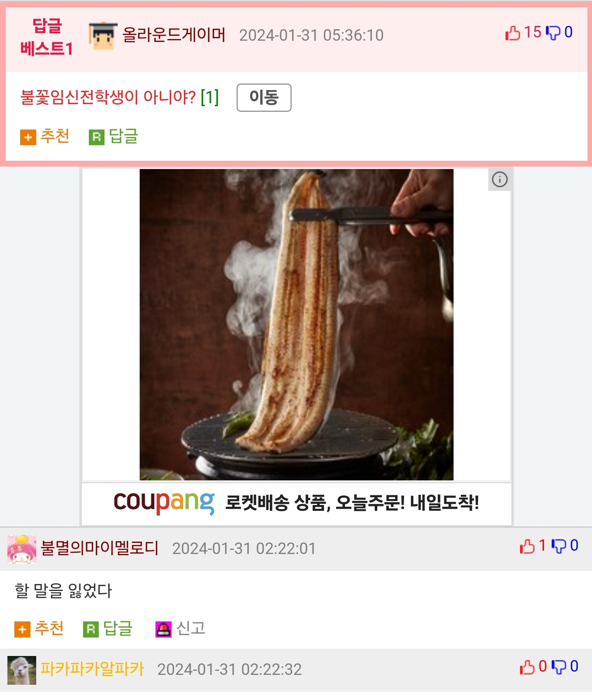Image resolution: width=592 pixels, height=700 pixels.
Task: Click thumbs-down icon on best reply
Action: pyautogui.click(x=553, y=33)
